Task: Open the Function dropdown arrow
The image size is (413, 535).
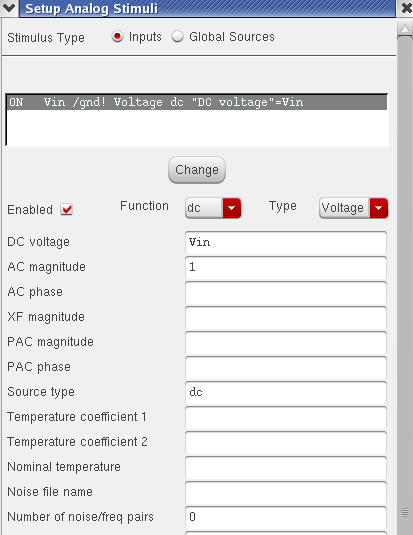Action: click(232, 208)
